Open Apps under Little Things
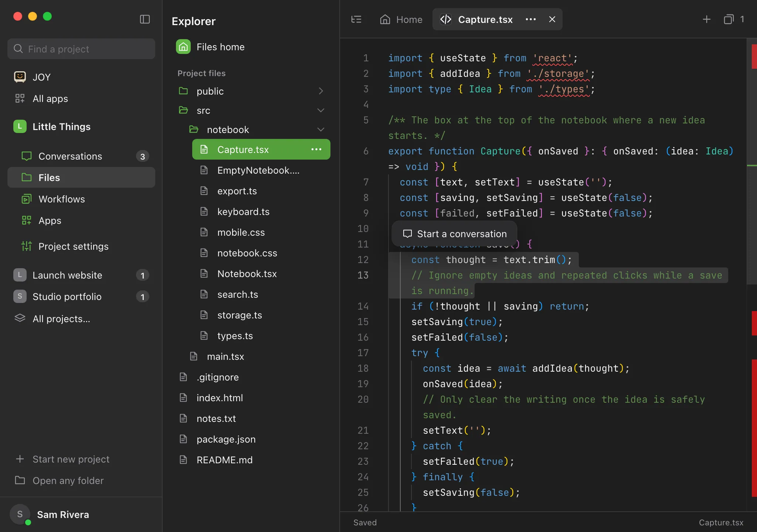This screenshot has height=532, width=757. pos(81,220)
